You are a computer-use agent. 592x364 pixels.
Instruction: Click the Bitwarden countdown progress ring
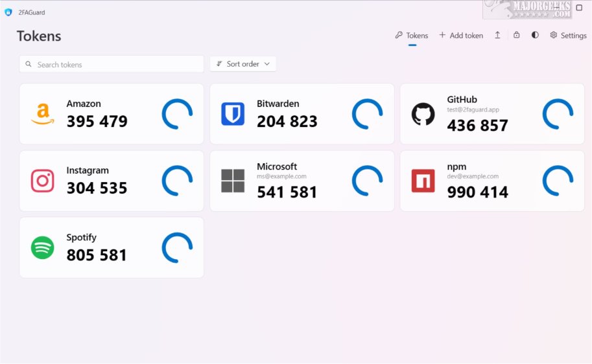[368, 114]
